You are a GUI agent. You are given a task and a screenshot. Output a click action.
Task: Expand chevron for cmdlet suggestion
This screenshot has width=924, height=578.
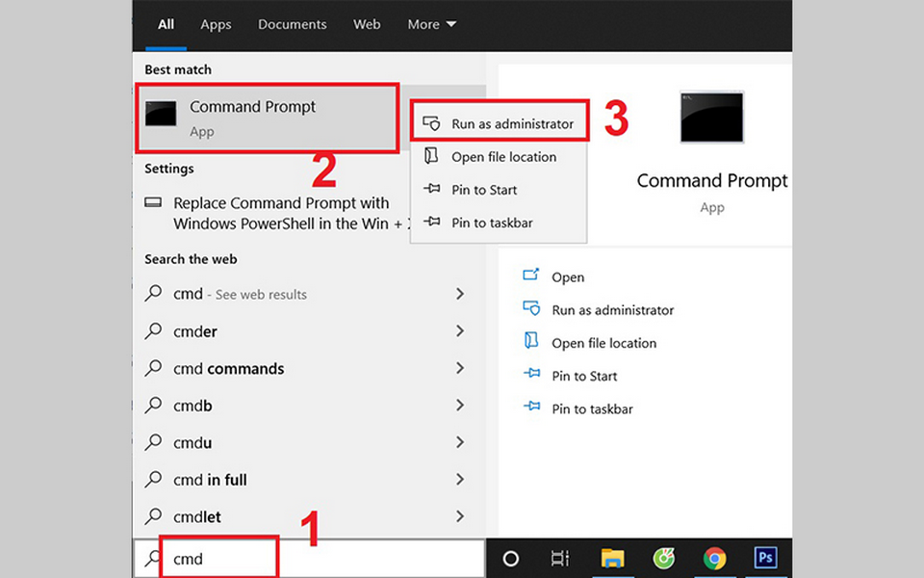[460, 516]
